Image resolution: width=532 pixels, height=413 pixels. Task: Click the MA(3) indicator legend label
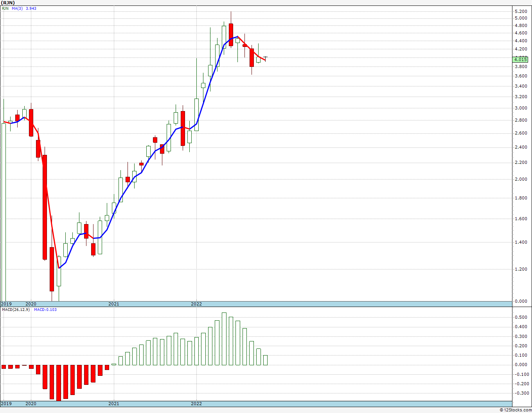[x=17, y=8]
